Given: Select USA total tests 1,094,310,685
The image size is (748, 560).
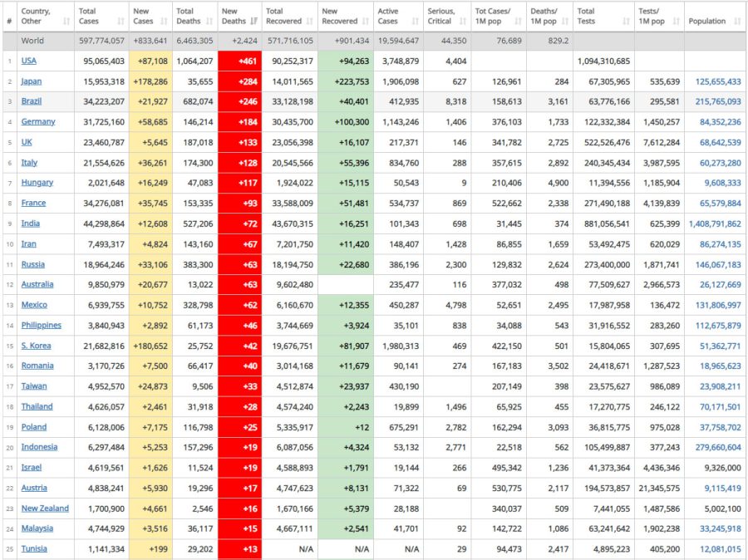Looking at the screenshot, I should pyautogui.click(x=603, y=61).
